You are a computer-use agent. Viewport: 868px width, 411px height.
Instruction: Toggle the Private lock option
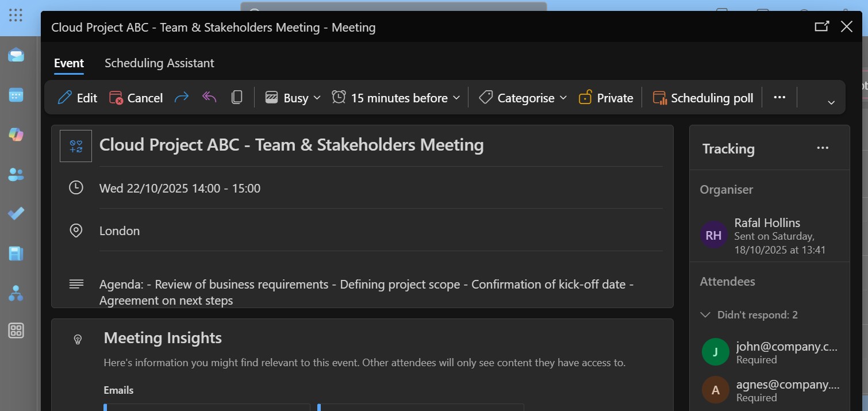(606, 98)
